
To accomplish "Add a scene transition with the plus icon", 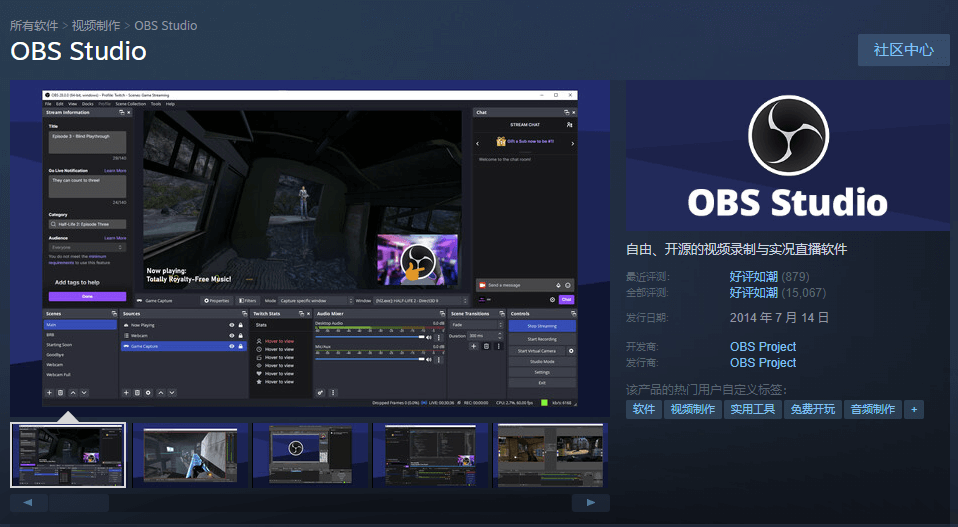I will pyautogui.click(x=474, y=346).
